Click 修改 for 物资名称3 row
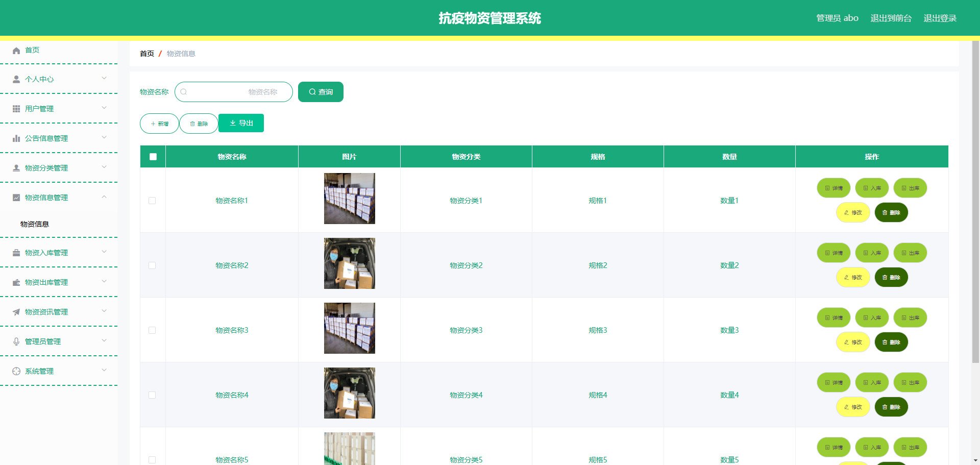Viewport: 980px width, 465px height. tap(853, 342)
